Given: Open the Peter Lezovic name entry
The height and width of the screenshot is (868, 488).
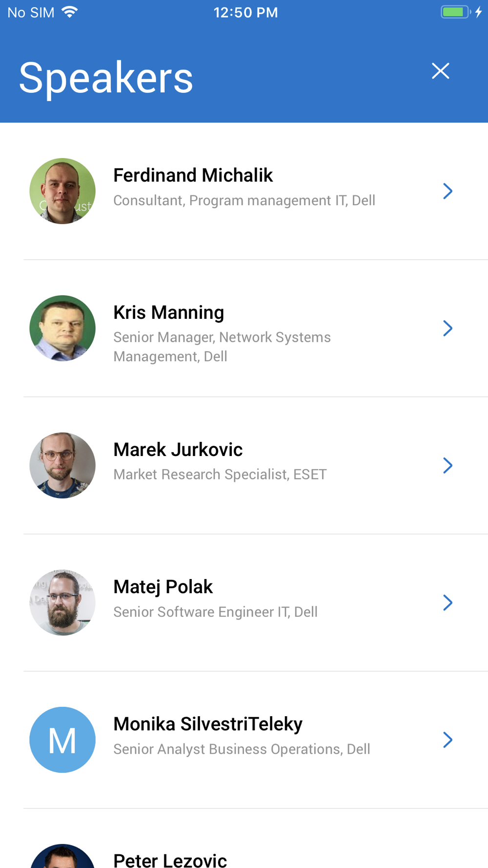Looking at the screenshot, I should [x=170, y=860].
